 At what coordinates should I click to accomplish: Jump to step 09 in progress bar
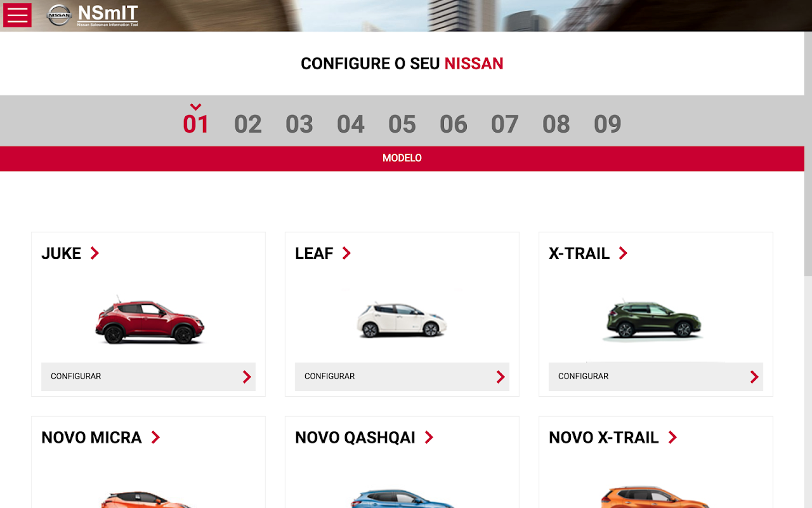point(608,124)
